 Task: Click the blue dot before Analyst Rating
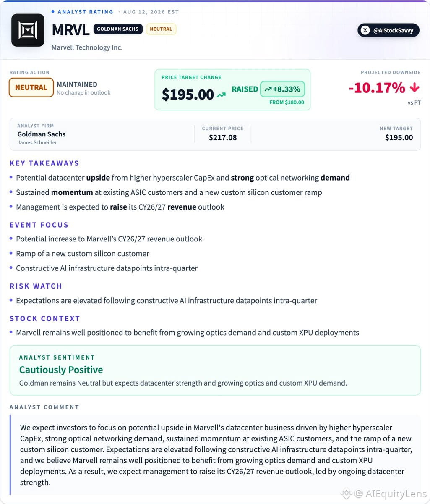[x=53, y=12]
